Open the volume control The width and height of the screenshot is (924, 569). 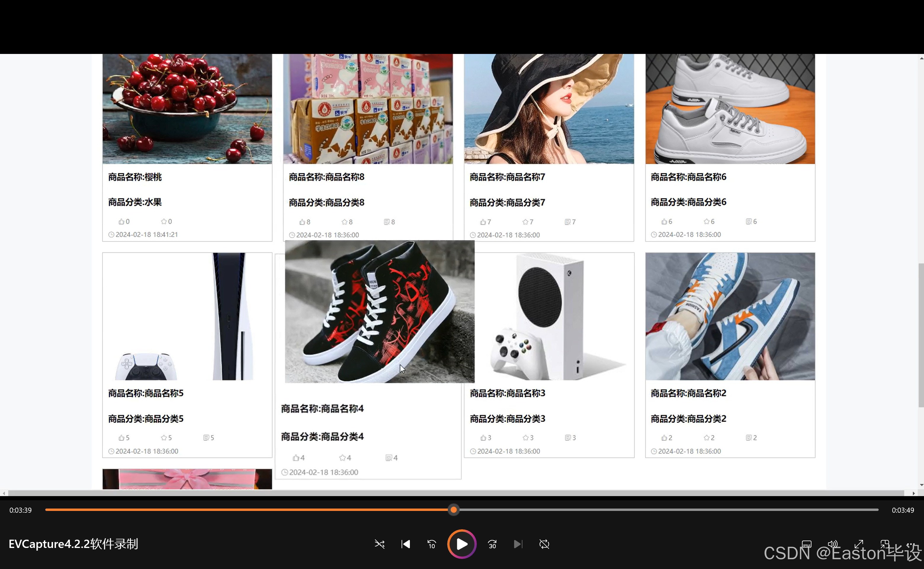coord(832,544)
